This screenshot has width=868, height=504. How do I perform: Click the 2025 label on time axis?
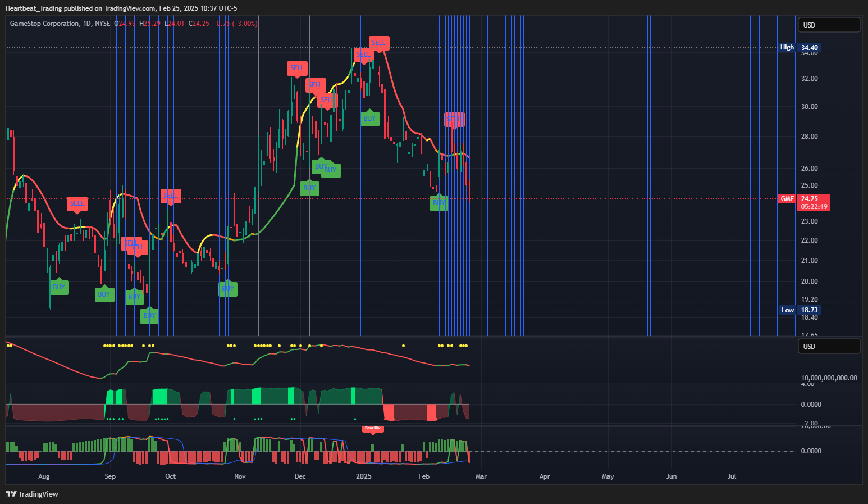[x=364, y=476]
